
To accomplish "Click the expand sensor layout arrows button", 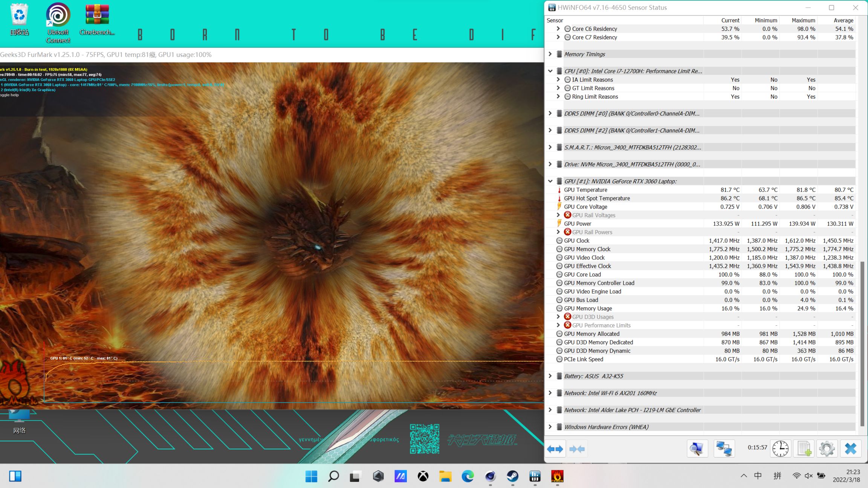I will (555, 448).
